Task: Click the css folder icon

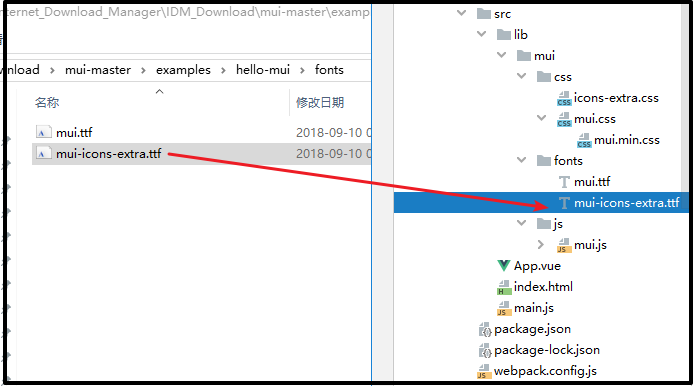Action: click(544, 77)
